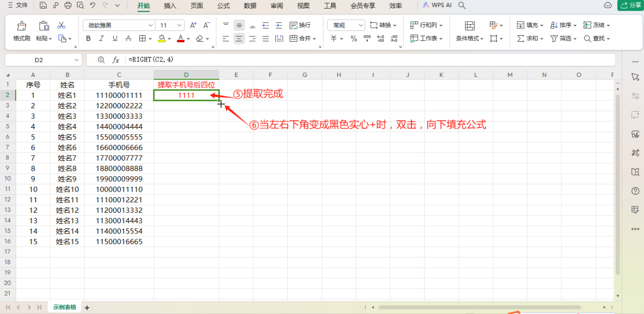Open the font name dropdown 微软雅黑

(x=119, y=25)
